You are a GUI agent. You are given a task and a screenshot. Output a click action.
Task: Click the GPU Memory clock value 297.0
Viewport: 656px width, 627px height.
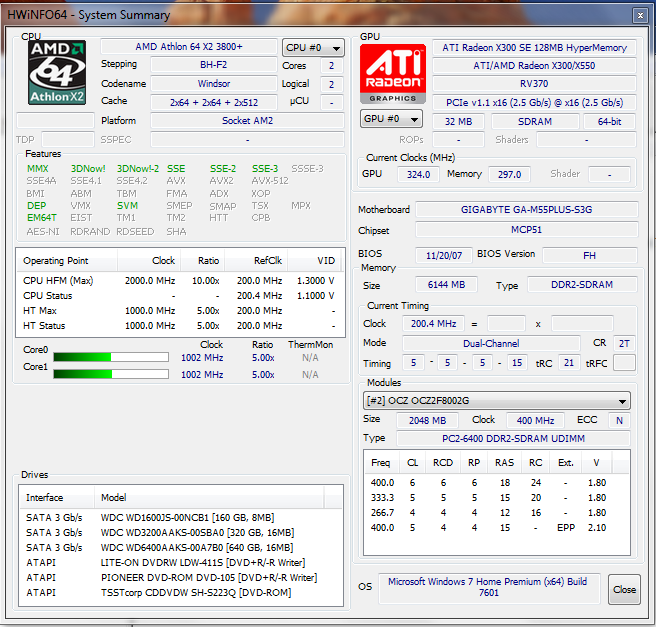click(x=509, y=174)
